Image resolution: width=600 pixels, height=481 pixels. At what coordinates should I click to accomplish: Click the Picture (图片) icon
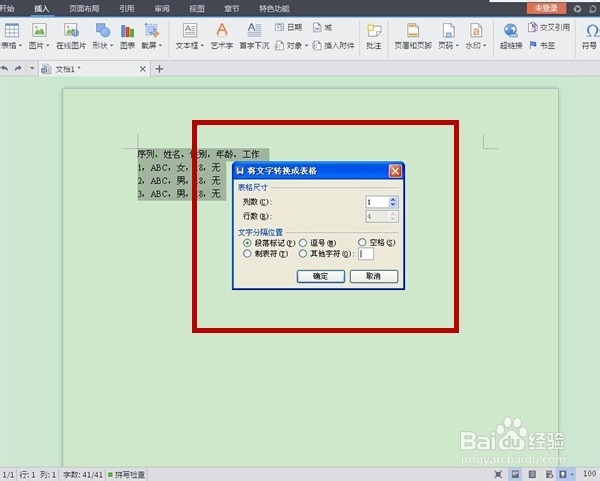tap(39, 31)
